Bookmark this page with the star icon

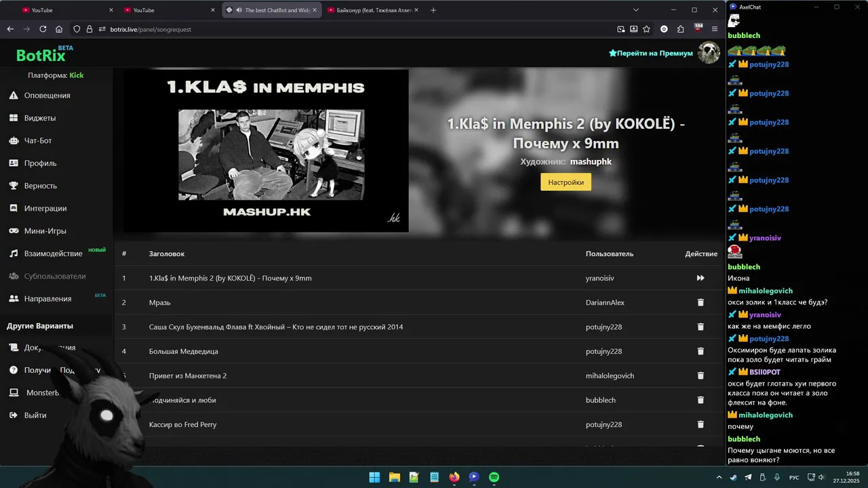646,29
